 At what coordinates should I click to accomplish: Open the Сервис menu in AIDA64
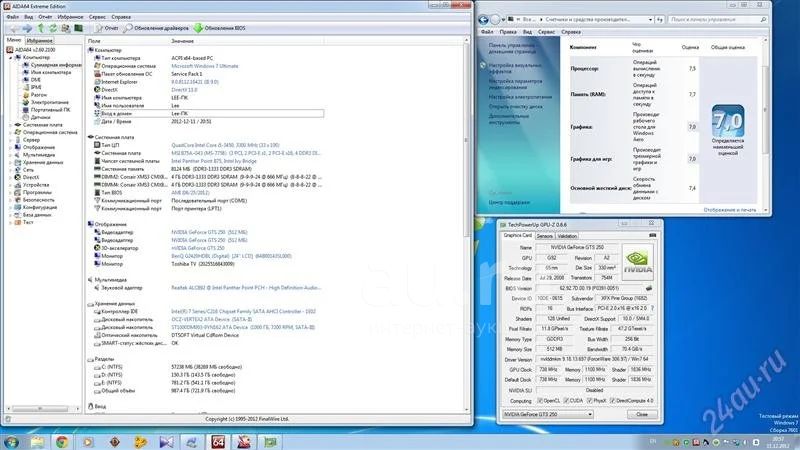tap(97, 17)
